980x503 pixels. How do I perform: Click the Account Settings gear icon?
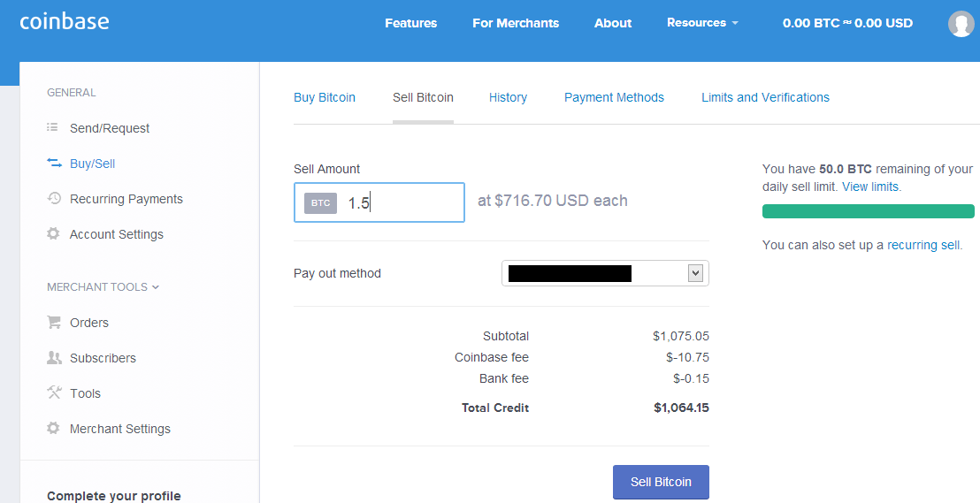pyautogui.click(x=54, y=233)
